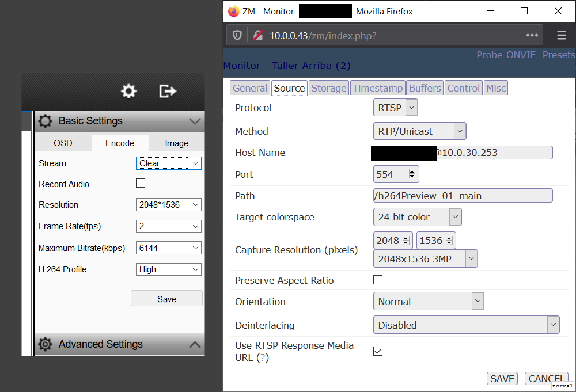Maximize the Firefox window
The height and width of the screenshot is (392, 576).
click(x=524, y=11)
